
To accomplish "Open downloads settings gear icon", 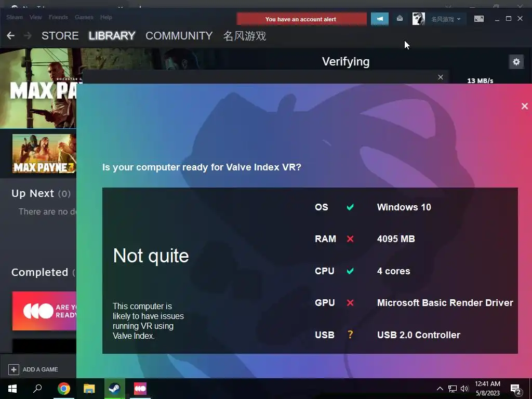I will click(516, 62).
